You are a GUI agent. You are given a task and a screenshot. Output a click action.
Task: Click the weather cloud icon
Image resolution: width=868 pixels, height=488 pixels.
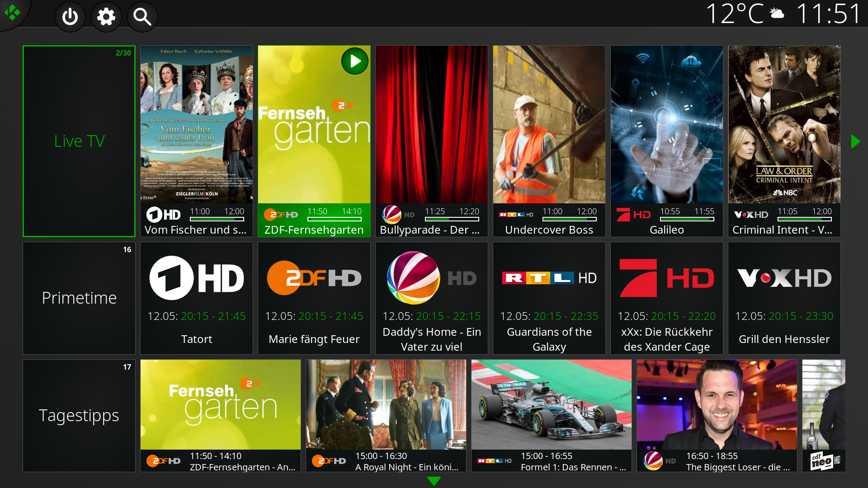pyautogui.click(x=777, y=13)
